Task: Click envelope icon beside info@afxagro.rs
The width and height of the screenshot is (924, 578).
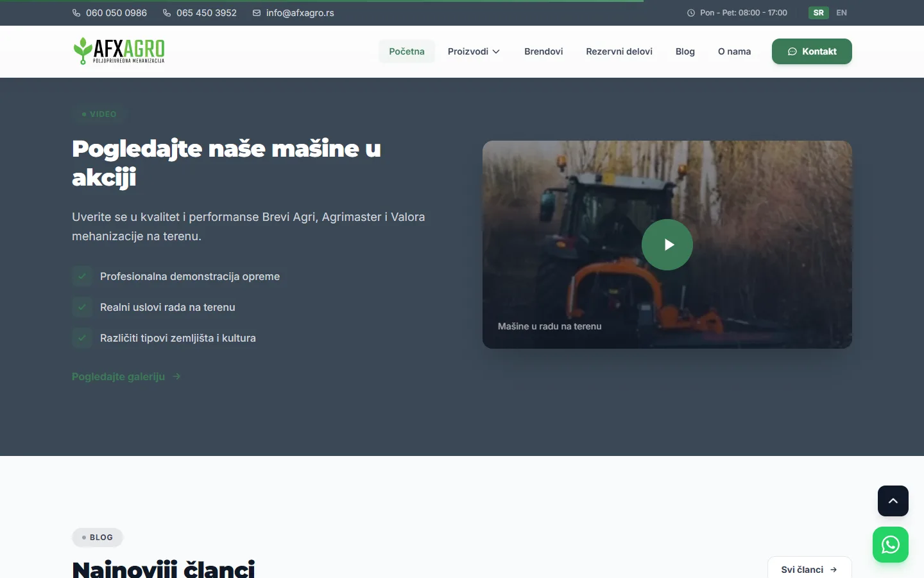Action: click(257, 13)
